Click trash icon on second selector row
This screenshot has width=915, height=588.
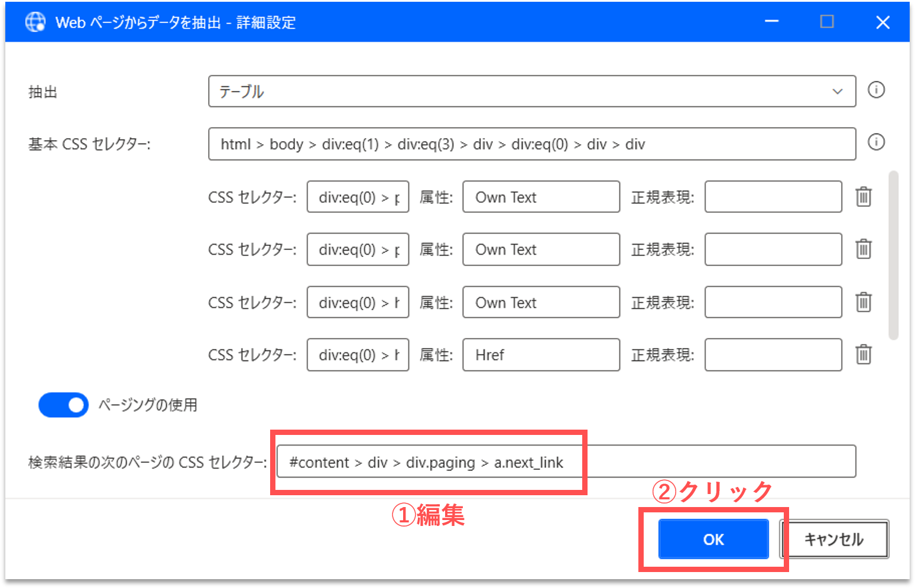coord(864,249)
